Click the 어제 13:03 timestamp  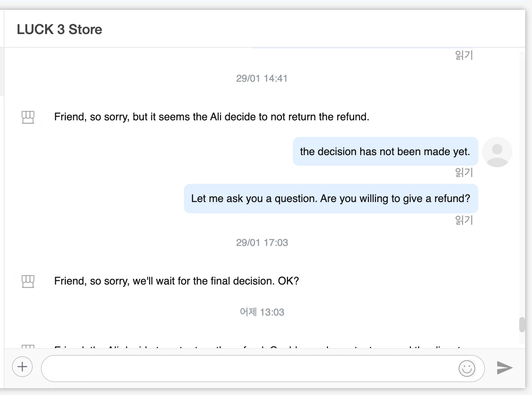(262, 312)
